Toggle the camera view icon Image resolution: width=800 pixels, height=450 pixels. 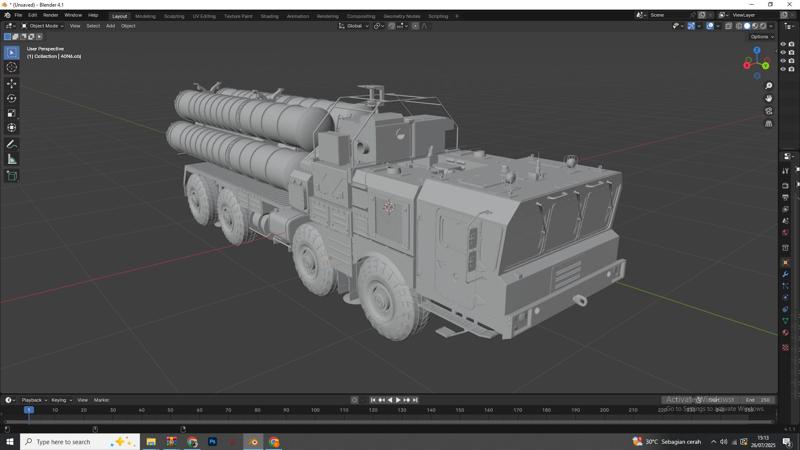768,111
